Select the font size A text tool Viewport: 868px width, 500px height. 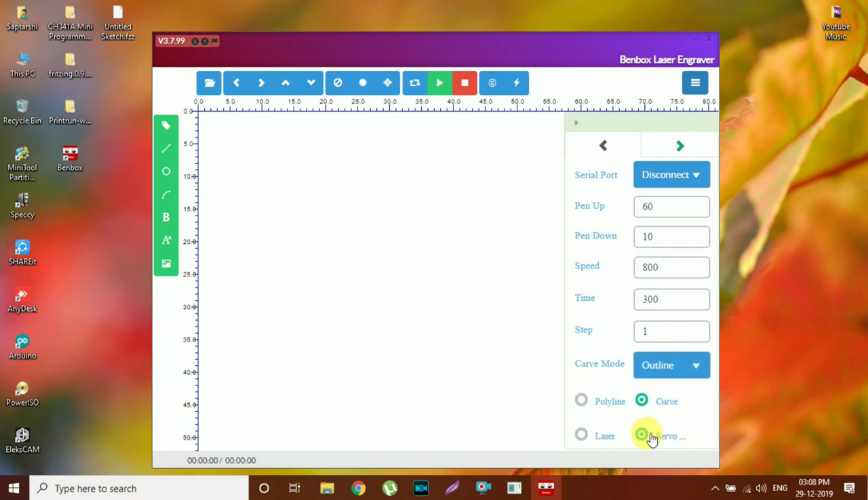tap(166, 241)
